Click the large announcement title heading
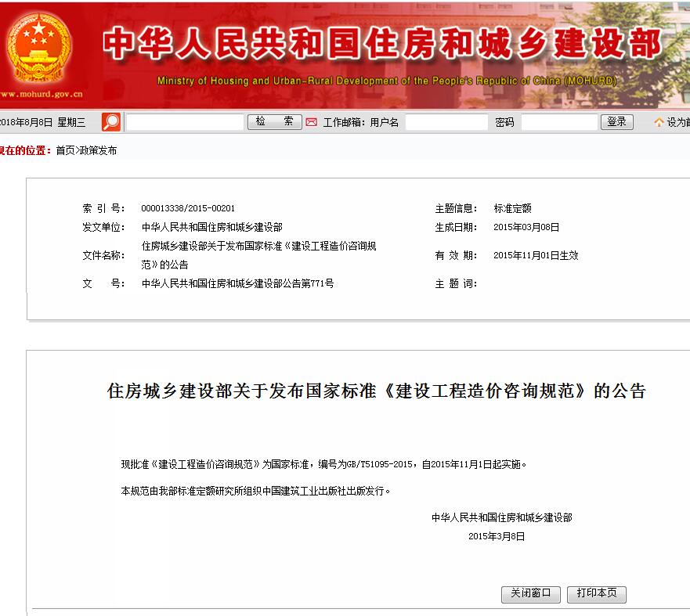The image size is (690, 616). pyautogui.click(x=376, y=391)
